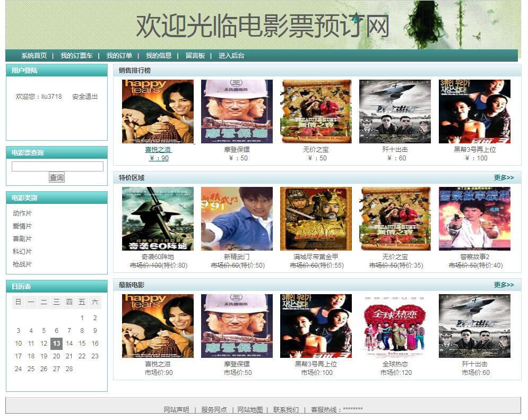The width and height of the screenshot is (528, 420).
Task: Open 摩登保镖 poster in sales ranking
Action: click(237, 112)
